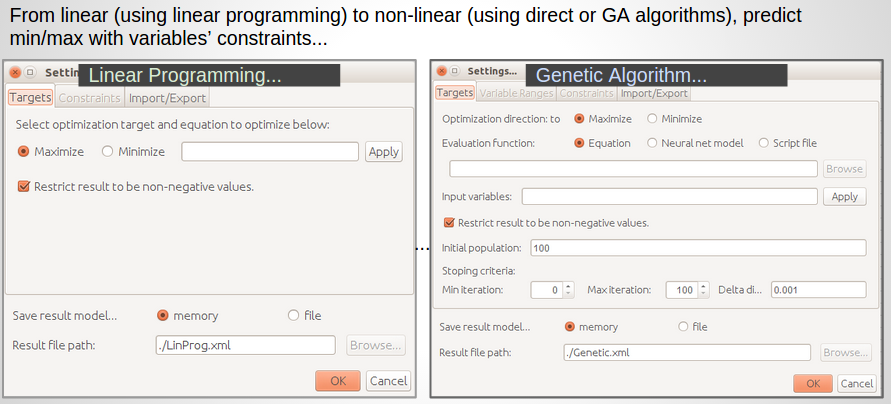This screenshot has width=891, height=404.
Task: Confirm Genetic Algorithm settings with OK
Action: click(813, 383)
